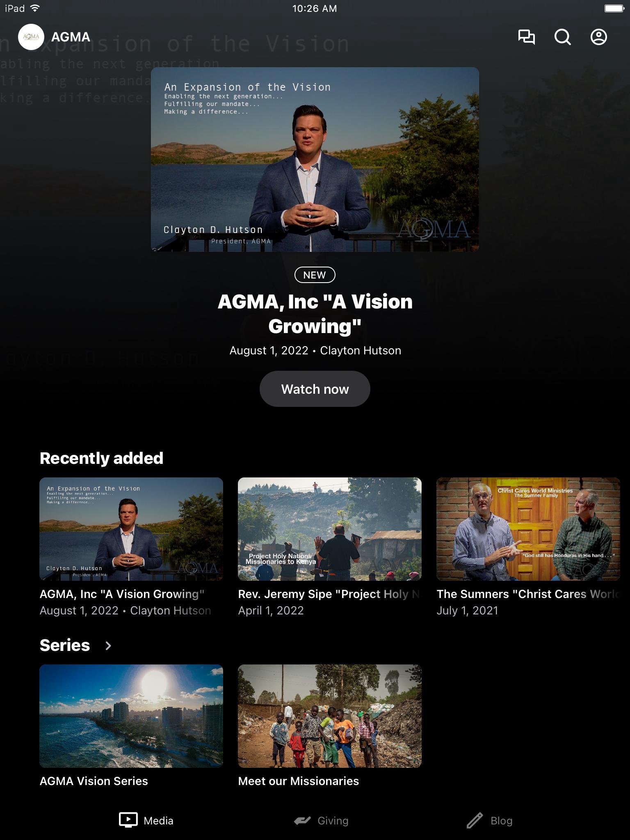Open the featured Clayton Hutson video banner
This screenshot has height=840, width=630.
315,159
